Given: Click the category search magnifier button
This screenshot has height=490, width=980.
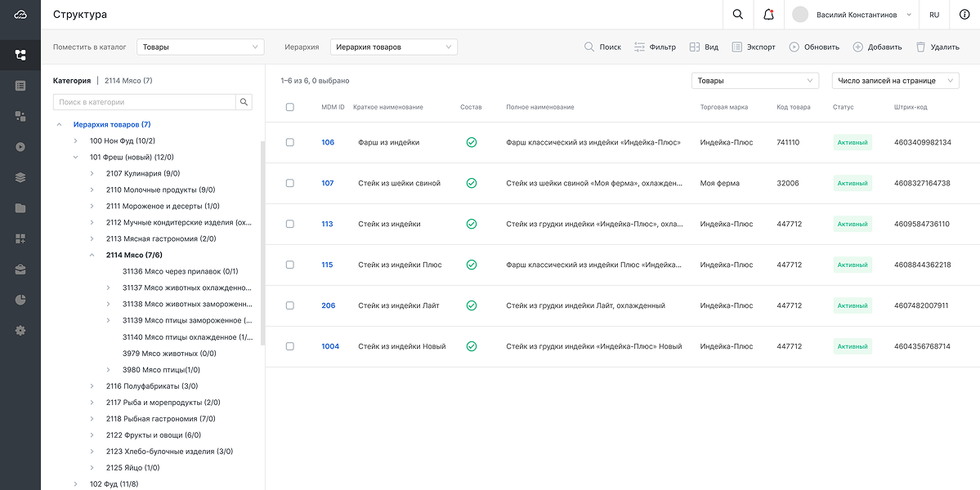Looking at the screenshot, I should 244,102.
